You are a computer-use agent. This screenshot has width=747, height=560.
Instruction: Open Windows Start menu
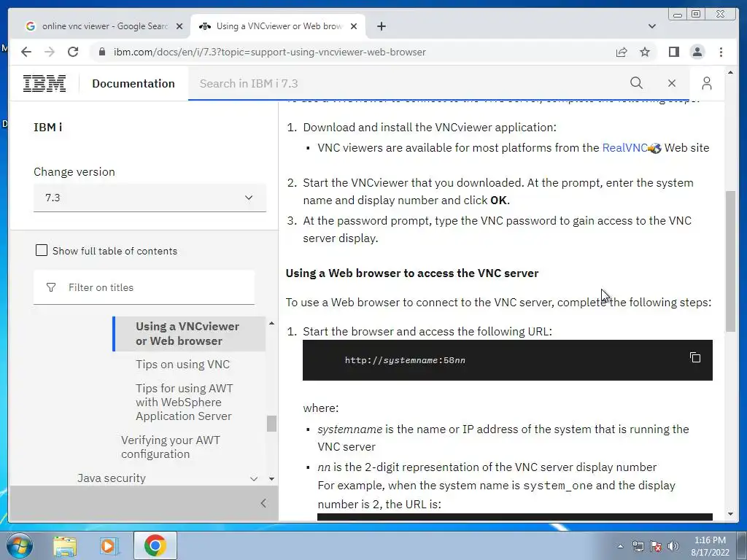pos(20,545)
